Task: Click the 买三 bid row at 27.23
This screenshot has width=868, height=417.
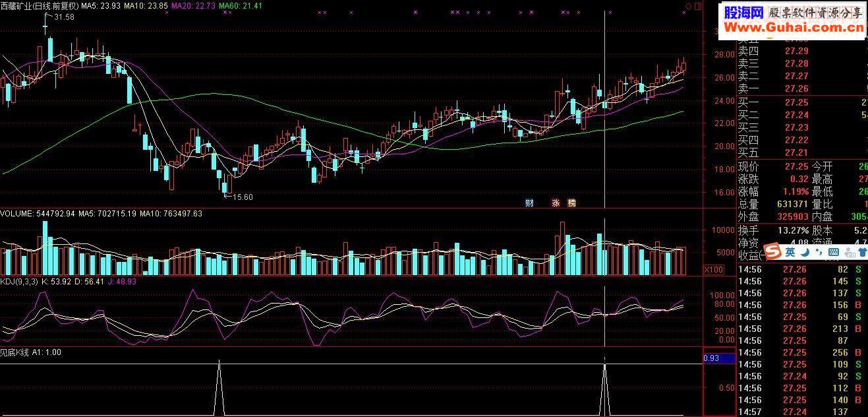Action: (801, 127)
